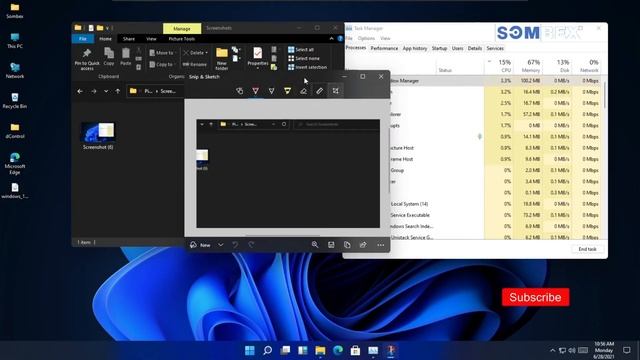This screenshot has height=360, width=640.
Task: Select the "Local System (14)" process row
Action: [x=496, y=204]
